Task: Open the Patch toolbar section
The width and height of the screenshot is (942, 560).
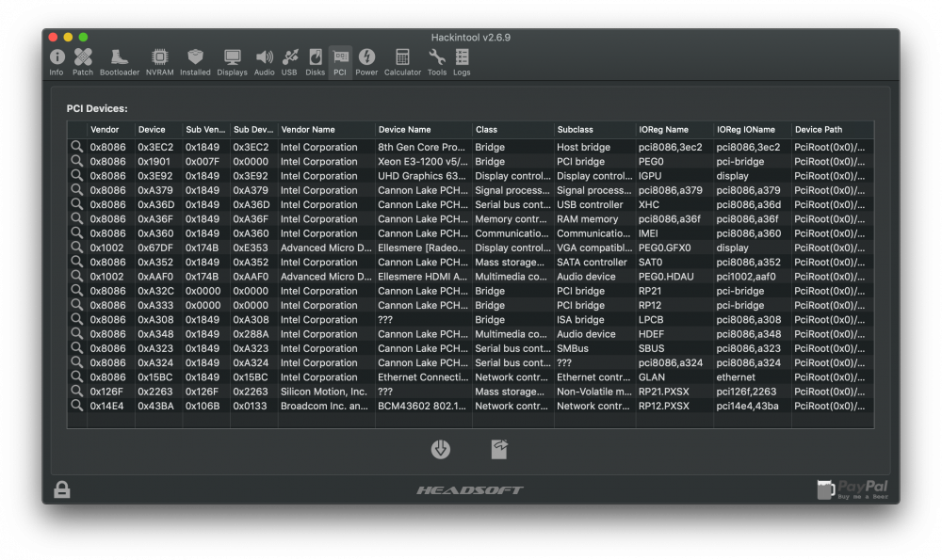Action: (x=83, y=62)
